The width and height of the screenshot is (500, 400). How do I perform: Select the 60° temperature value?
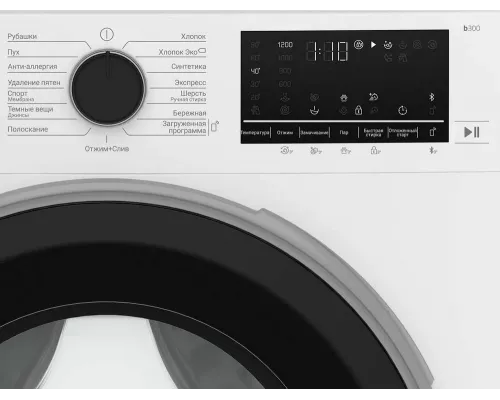[255, 58]
